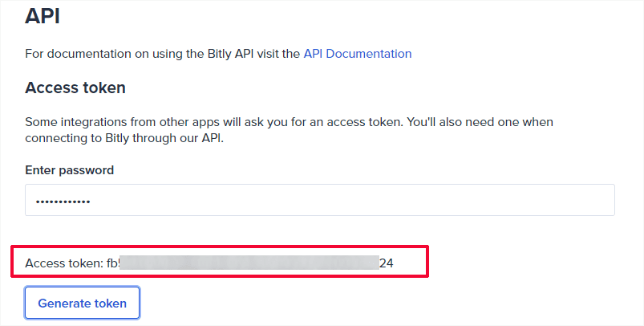Screen dimensions: 644x326
Task: Click 'You'll also need one when' text
Action: tap(480, 122)
